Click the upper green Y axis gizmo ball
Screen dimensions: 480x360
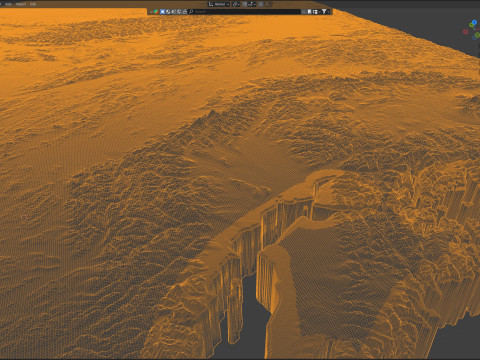(x=471, y=25)
